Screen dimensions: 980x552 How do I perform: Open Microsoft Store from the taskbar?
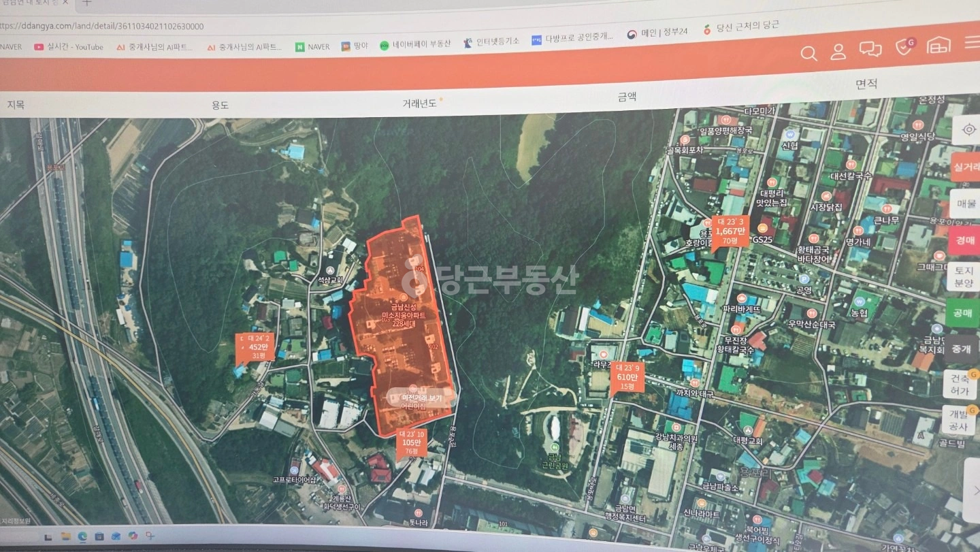[99, 536]
